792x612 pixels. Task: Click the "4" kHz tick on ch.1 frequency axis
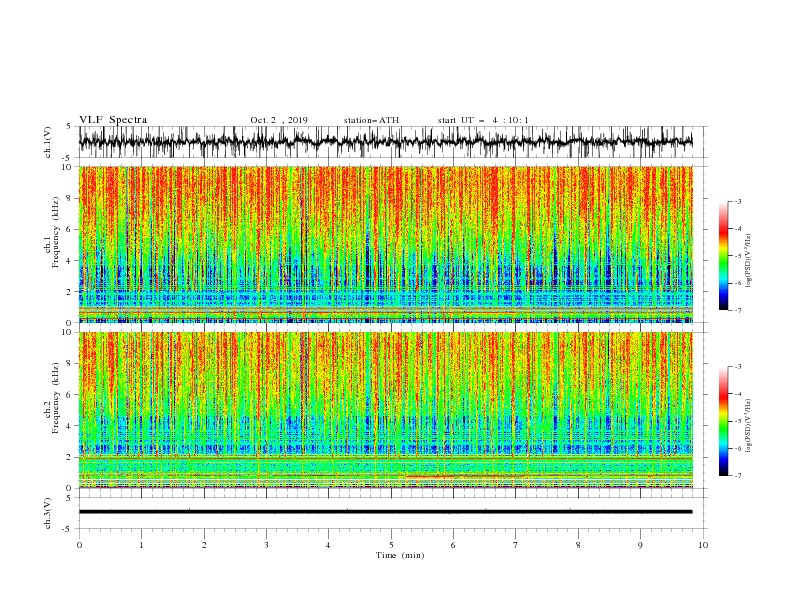pos(70,261)
